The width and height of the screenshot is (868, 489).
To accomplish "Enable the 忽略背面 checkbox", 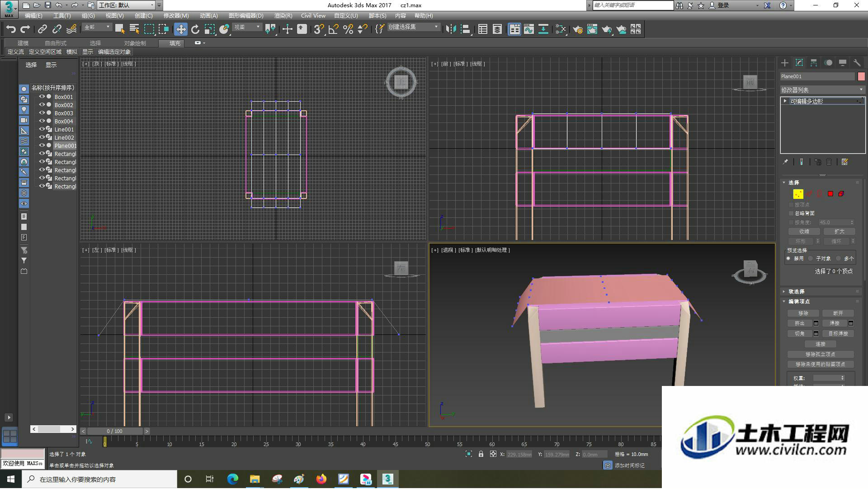I will 791,213.
